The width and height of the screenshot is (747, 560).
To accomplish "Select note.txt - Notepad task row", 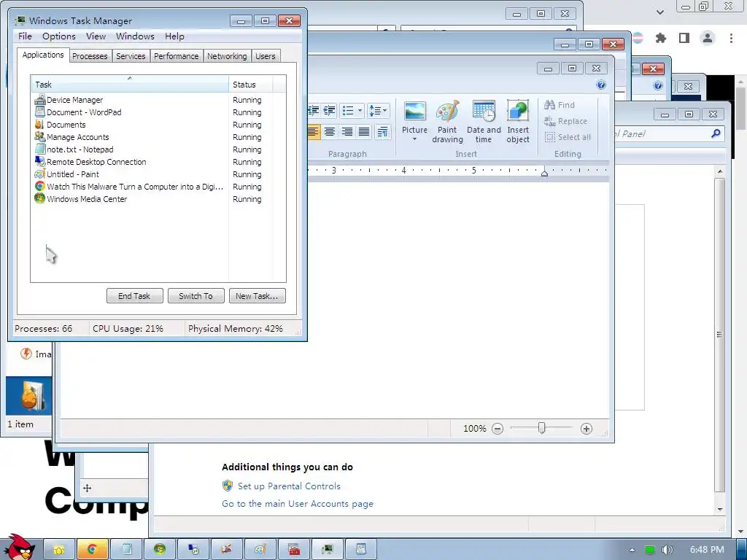I will 158,149.
